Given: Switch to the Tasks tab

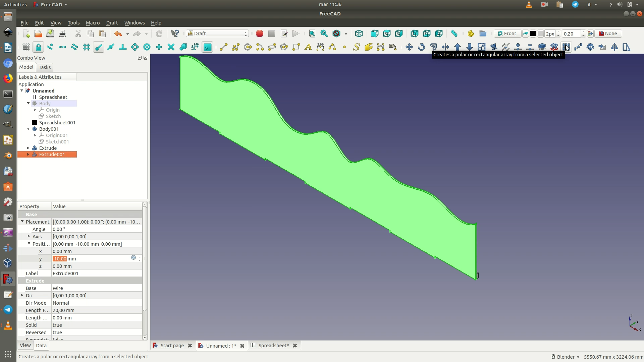Looking at the screenshot, I should click(x=45, y=67).
